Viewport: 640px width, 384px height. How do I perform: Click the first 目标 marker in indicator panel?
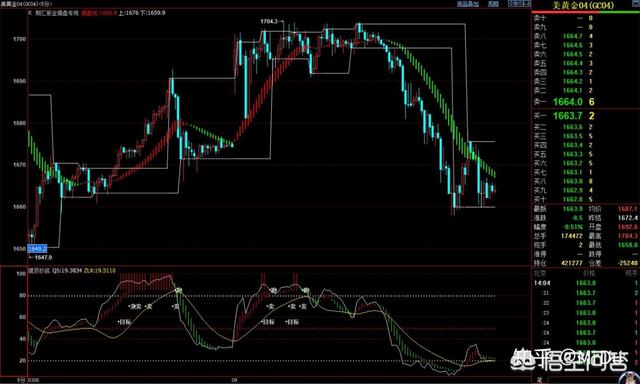click(x=124, y=322)
